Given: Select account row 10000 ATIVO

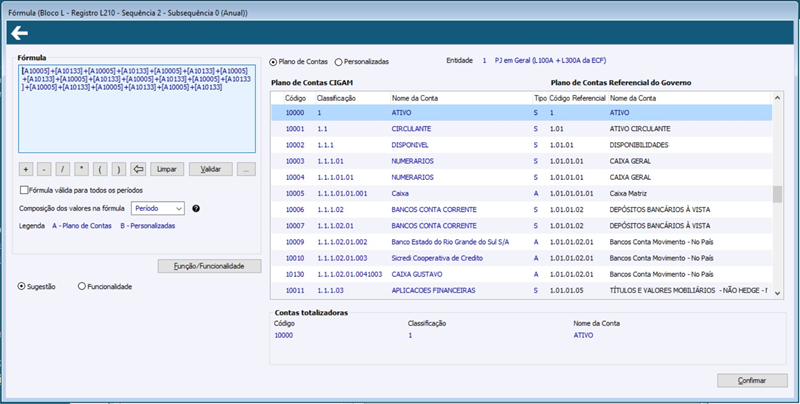Looking at the screenshot, I should (521, 113).
